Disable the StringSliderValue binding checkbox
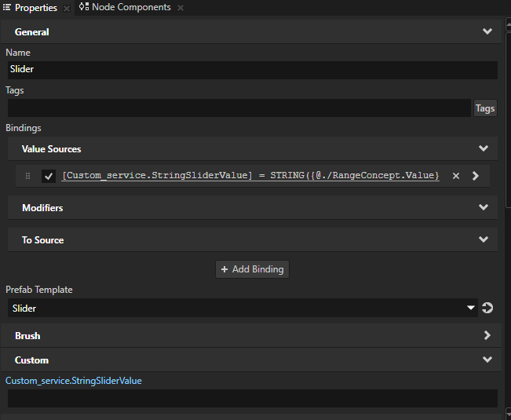Screen dimensions: 511x420 [49, 177]
